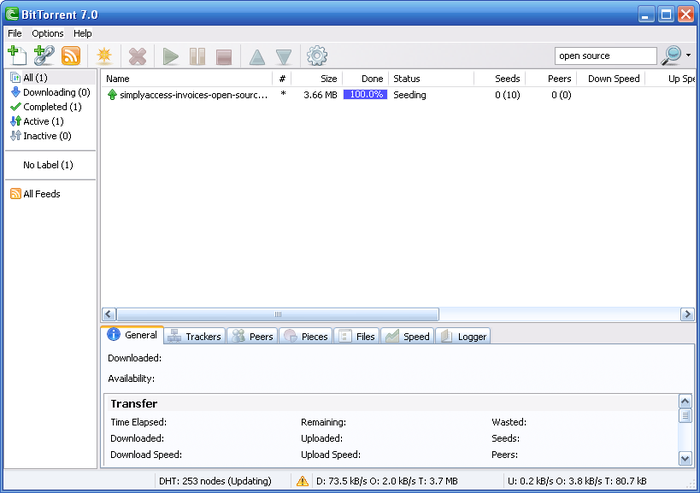
Task: Click the horizontal scrollbar right arrow
Action: point(687,314)
